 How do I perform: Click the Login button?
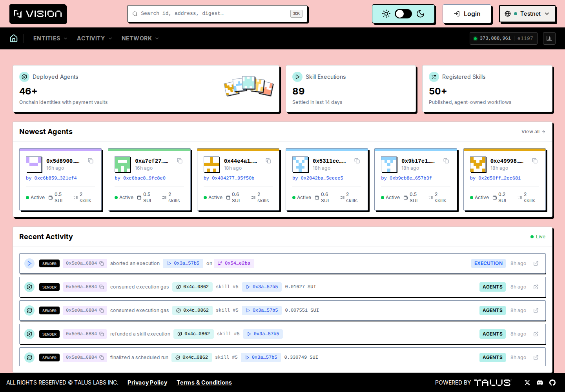[x=467, y=14]
